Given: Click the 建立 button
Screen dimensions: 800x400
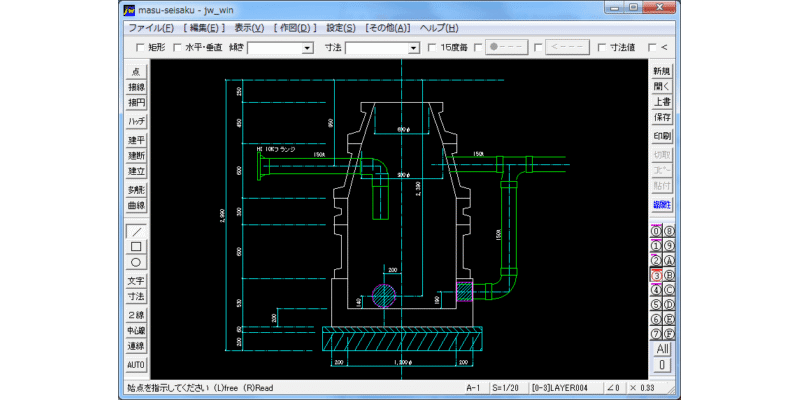Looking at the screenshot, I should [136, 171].
